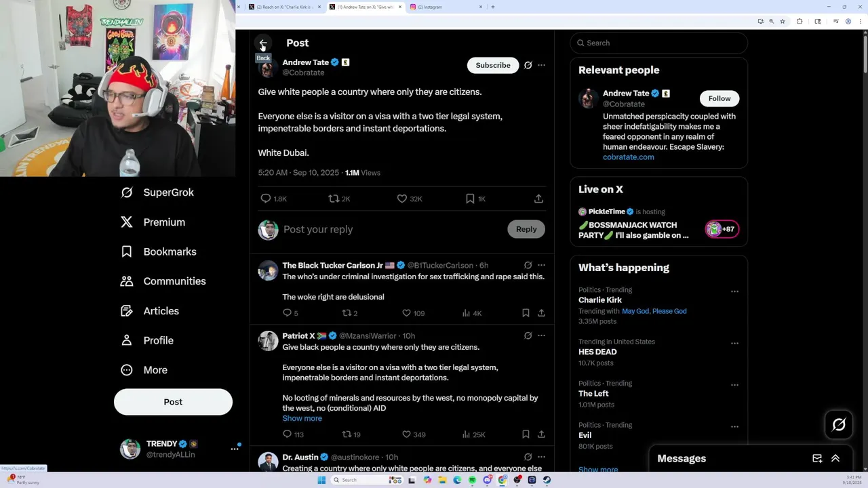The image size is (868, 488).
Task: Open Grok floating button at bottom right
Action: [x=839, y=424]
